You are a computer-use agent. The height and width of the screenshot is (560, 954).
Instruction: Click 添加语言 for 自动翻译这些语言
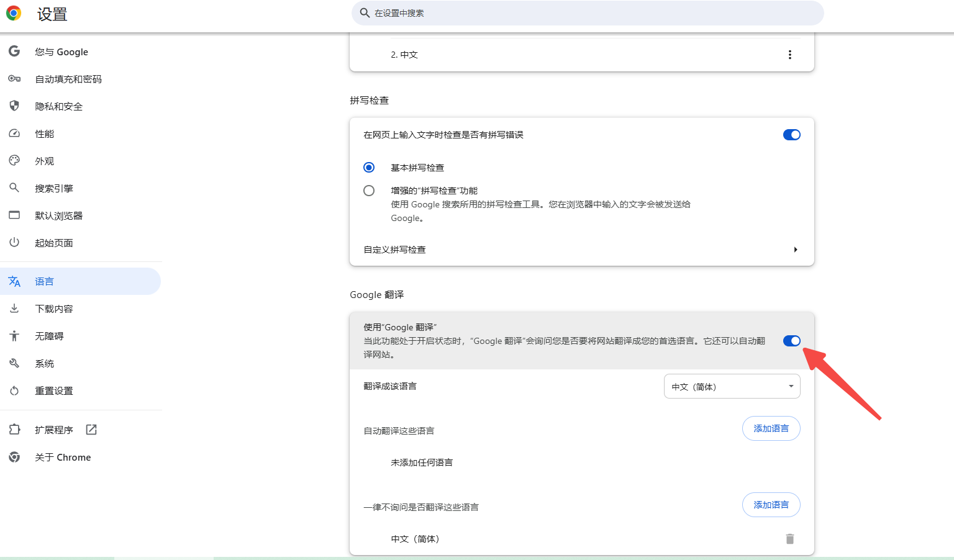pyautogui.click(x=771, y=428)
